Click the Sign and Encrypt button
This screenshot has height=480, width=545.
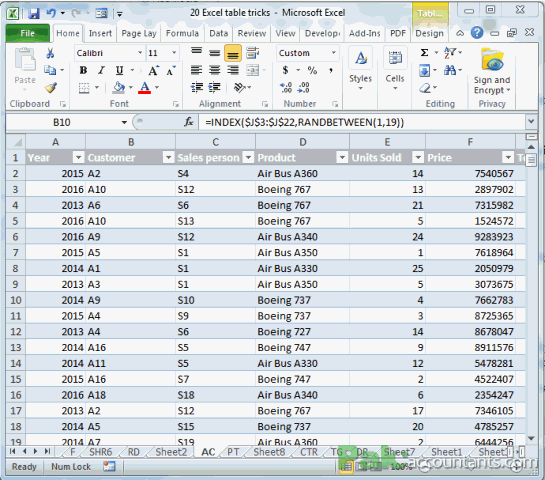(492, 72)
